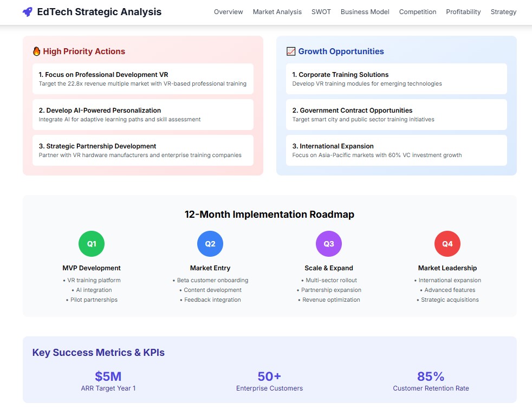Go to the Market Analysis section
Image resolution: width=532 pixels, height=416 pixels.
pyautogui.click(x=277, y=12)
